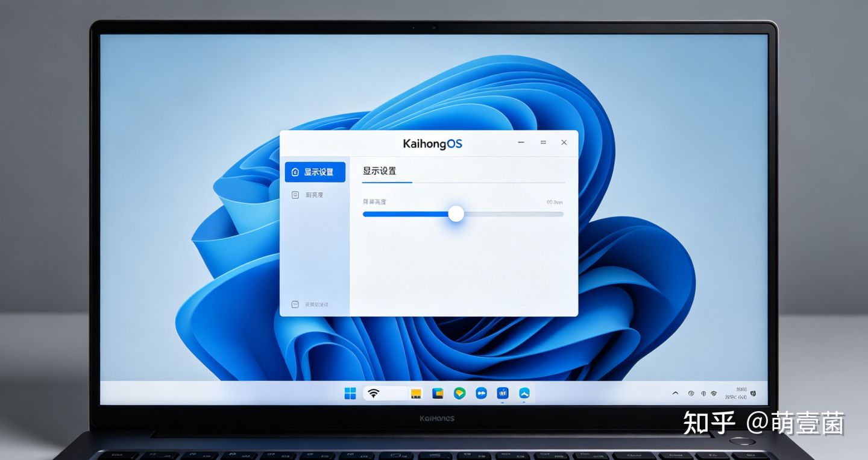Minimize the KaihongOS window
Image resolution: width=868 pixels, height=460 pixels.
pos(521,142)
